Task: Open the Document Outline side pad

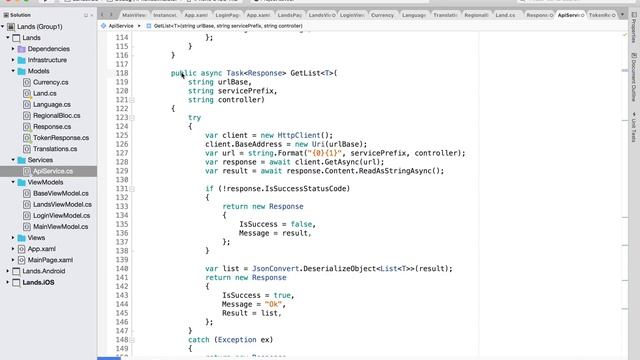Action: click(x=634, y=77)
